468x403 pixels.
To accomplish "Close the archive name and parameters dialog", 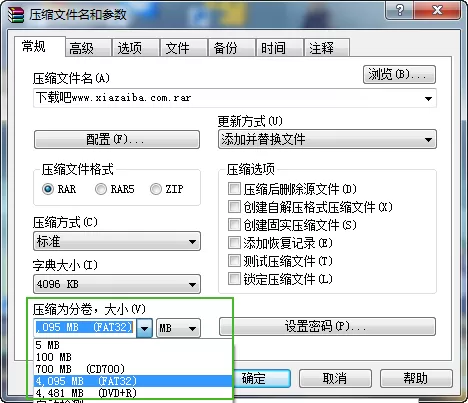I will point(437,10).
